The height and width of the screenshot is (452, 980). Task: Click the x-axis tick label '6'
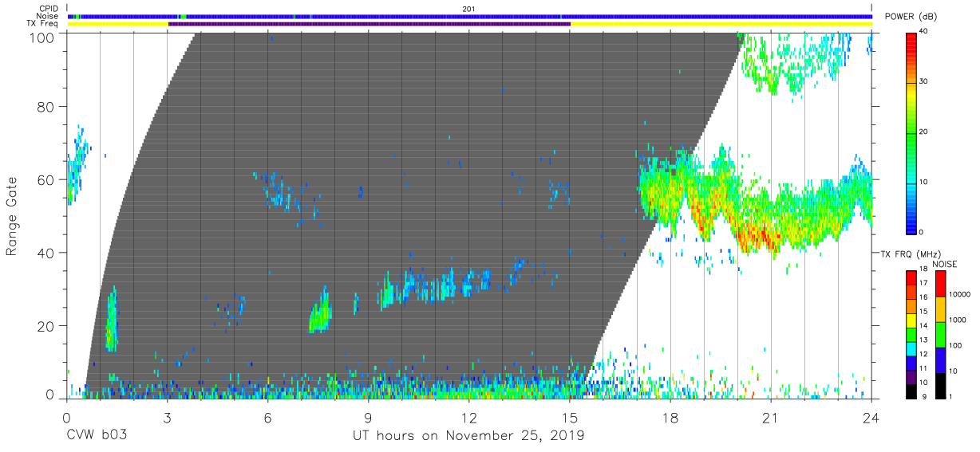pos(268,417)
